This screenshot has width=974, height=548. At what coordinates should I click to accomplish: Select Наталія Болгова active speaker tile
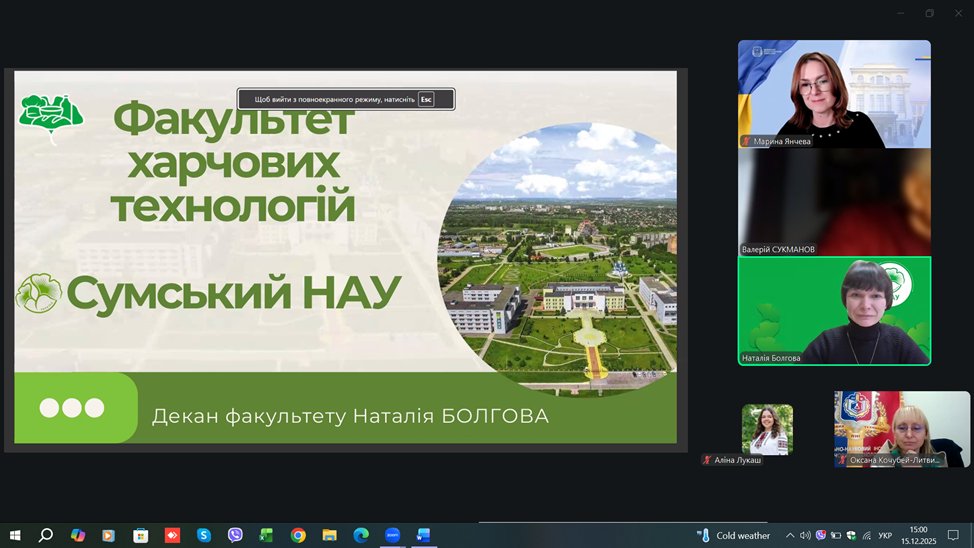834,310
